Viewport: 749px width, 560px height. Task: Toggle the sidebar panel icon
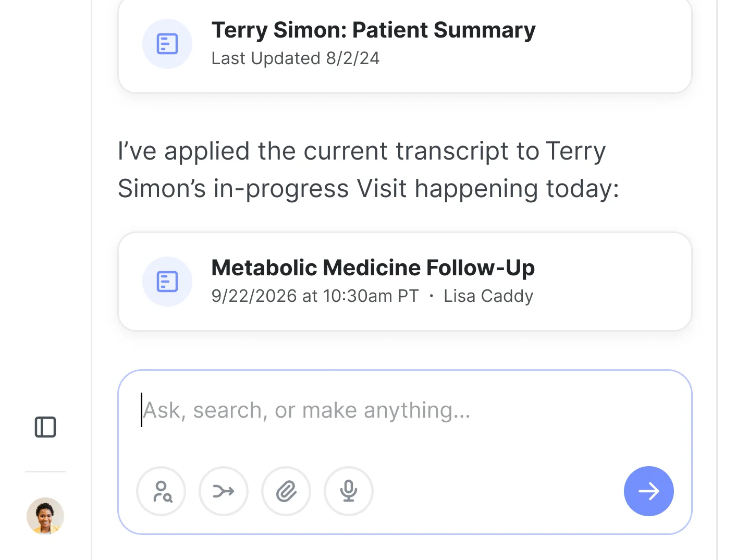click(45, 427)
